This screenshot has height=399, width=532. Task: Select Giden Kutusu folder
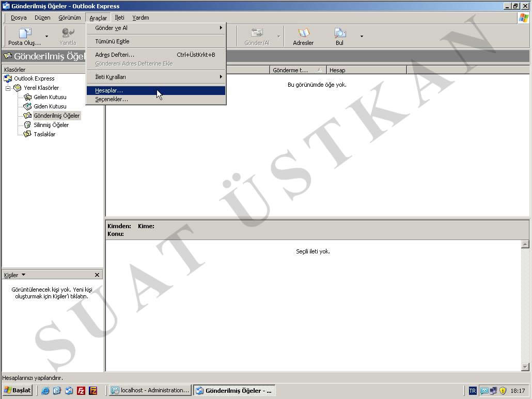tap(50, 106)
